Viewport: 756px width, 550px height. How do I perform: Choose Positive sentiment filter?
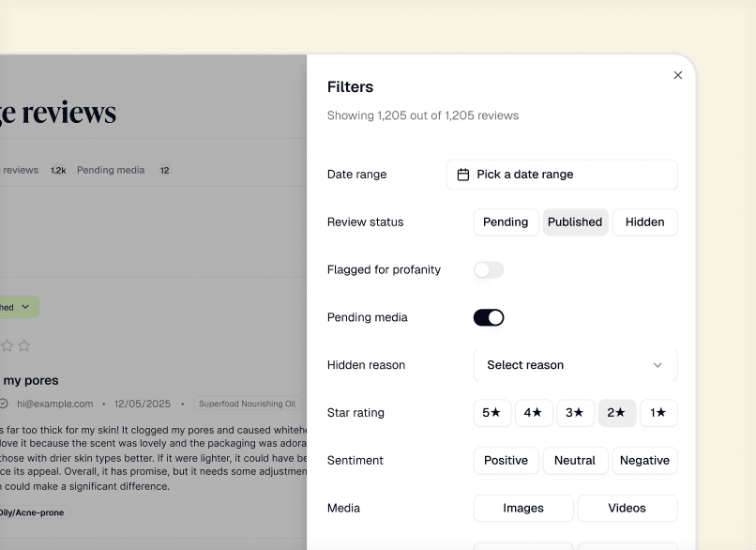tap(506, 461)
